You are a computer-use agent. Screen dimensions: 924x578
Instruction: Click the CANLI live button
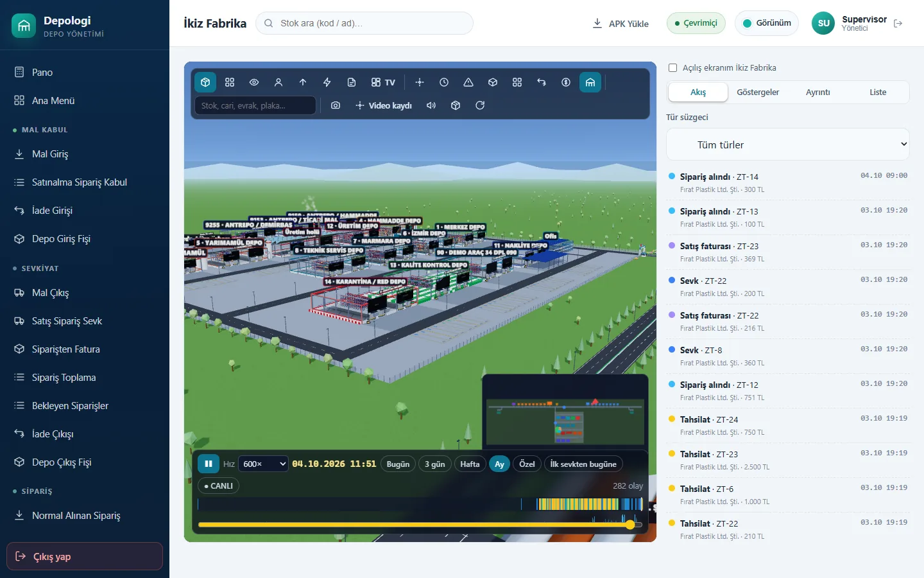point(219,486)
